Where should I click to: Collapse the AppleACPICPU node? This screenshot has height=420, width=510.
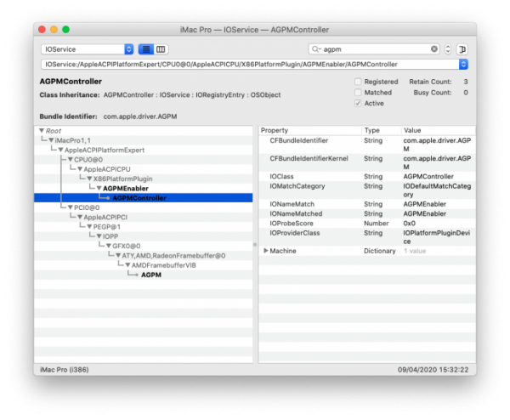click(80, 169)
